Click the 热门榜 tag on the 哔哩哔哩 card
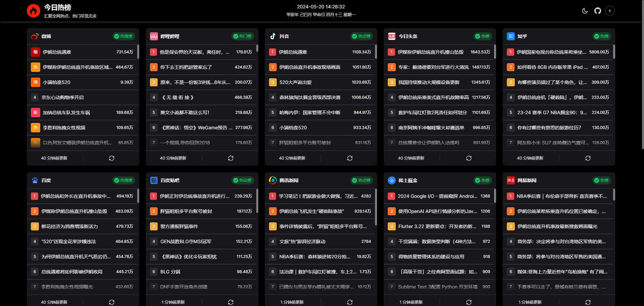Image resolution: width=644 pixels, height=306 pixels. 243,36
